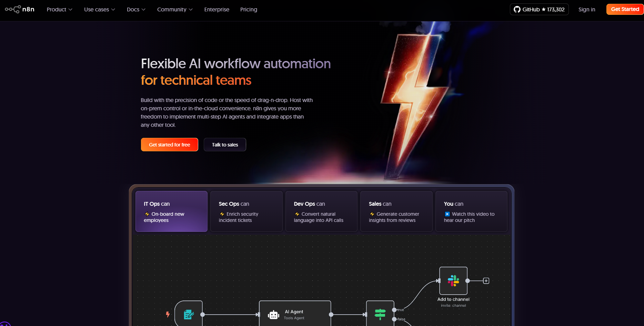Select the green switch node in the workflow
Viewport: 644px width, 326px height.
point(380,314)
